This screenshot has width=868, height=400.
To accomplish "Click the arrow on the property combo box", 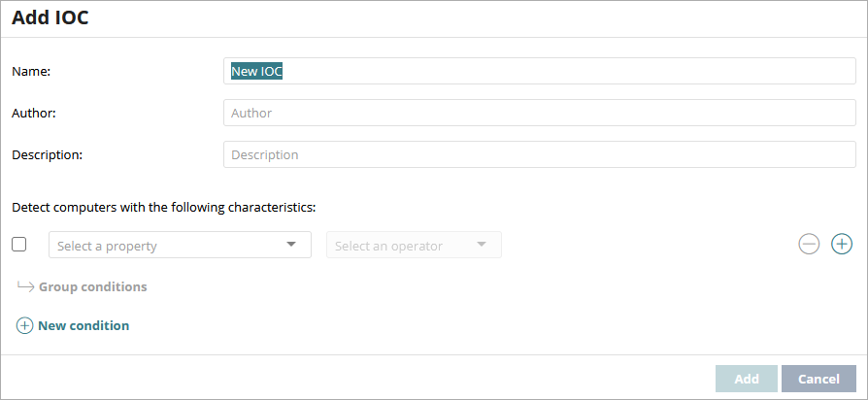I will (291, 245).
